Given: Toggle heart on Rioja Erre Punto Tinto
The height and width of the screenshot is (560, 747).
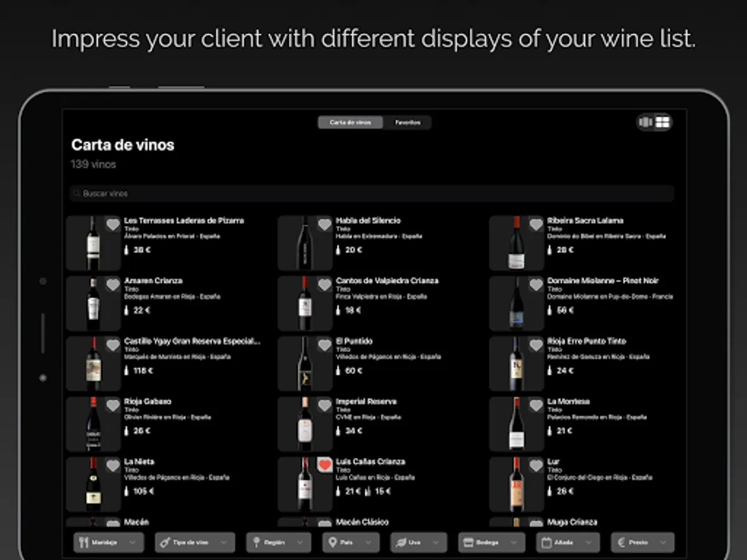Looking at the screenshot, I should click(536, 345).
